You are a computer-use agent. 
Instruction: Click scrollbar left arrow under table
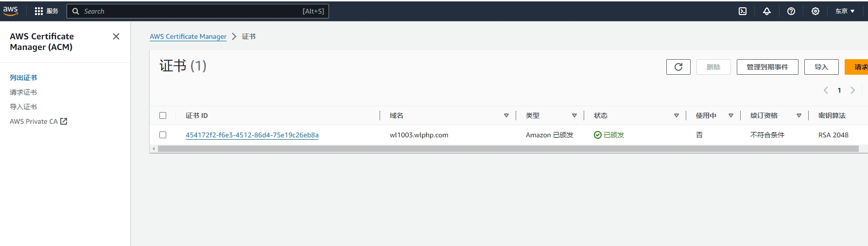coord(154,149)
